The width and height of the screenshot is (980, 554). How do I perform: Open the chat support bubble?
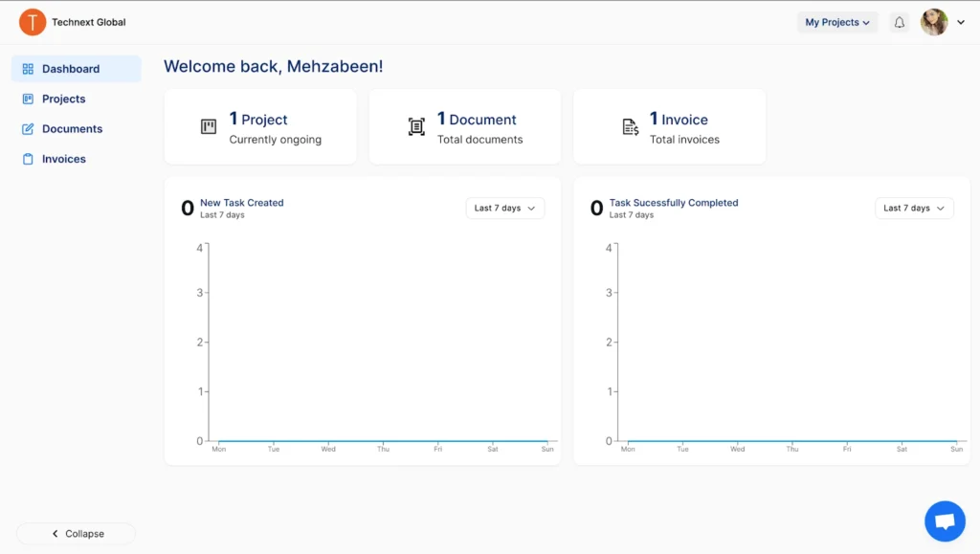point(944,521)
